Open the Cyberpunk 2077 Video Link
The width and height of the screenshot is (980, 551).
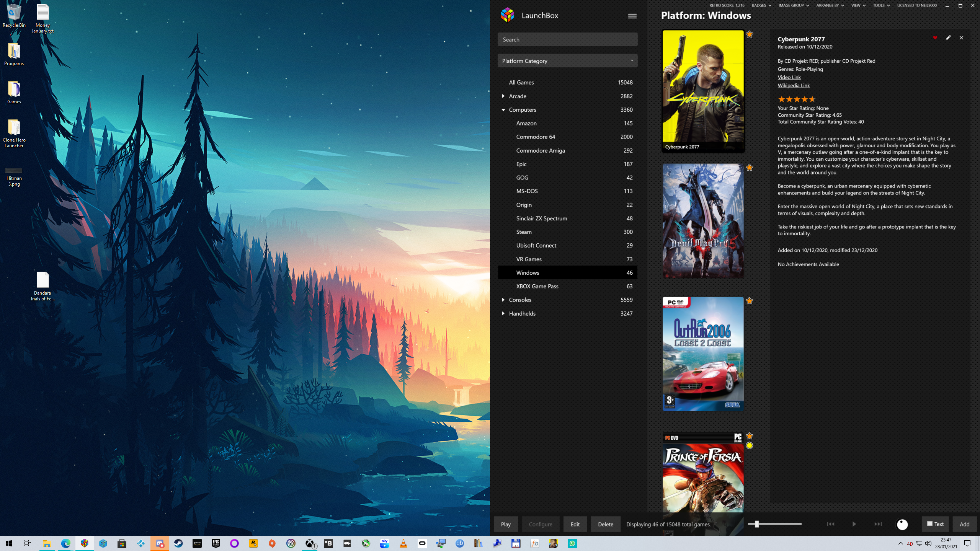coord(789,77)
